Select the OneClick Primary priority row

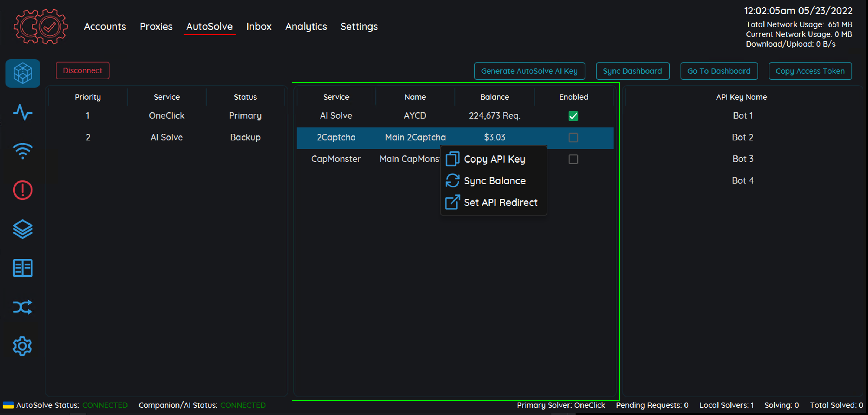coord(167,116)
